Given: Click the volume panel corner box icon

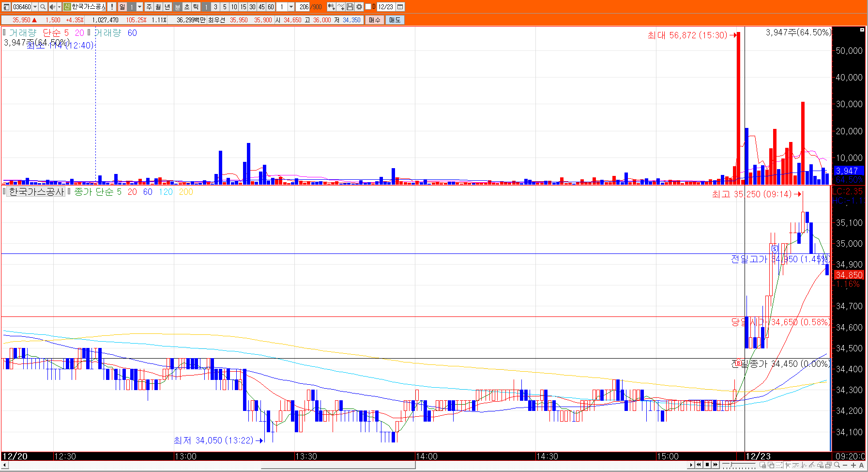Looking at the screenshot, I should click(x=862, y=30).
